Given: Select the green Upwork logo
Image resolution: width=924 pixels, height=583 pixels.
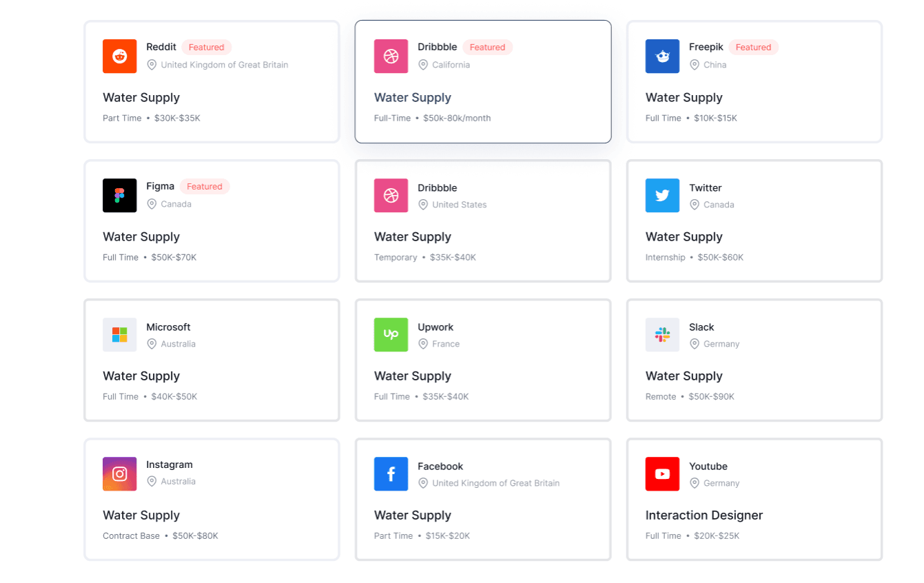Looking at the screenshot, I should click(x=391, y=335).
